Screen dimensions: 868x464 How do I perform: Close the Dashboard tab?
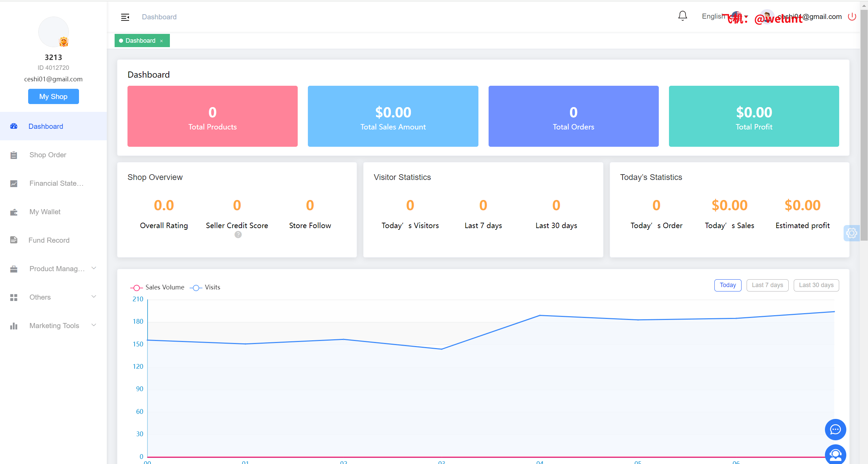pyautogui.click(x=161, y=41)
